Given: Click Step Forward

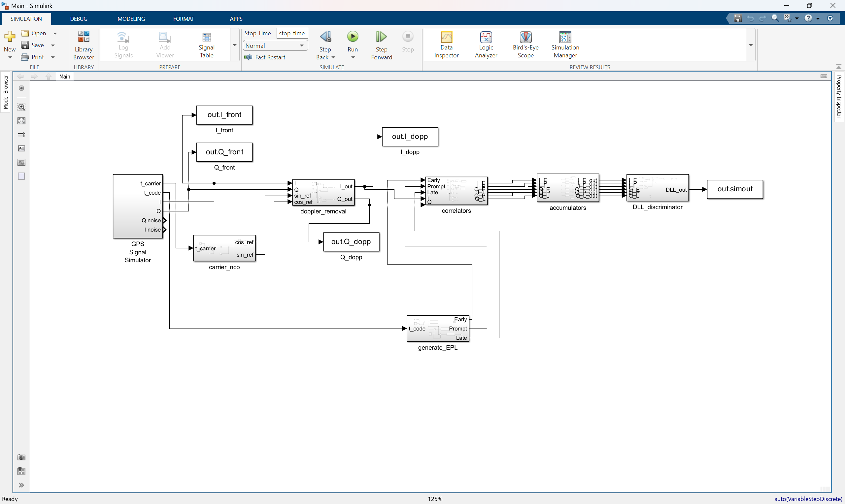Looking at the screenshot, I should (381, 45).
